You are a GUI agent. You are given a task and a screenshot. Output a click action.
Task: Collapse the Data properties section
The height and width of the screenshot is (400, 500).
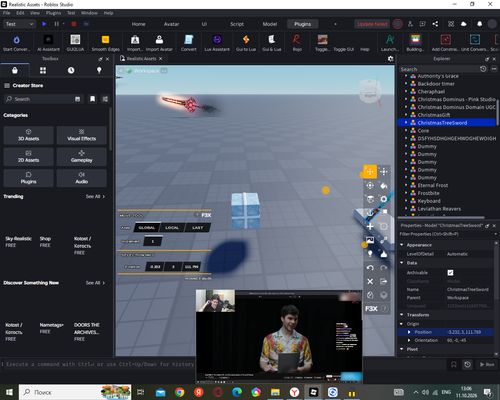coord(402,263)
